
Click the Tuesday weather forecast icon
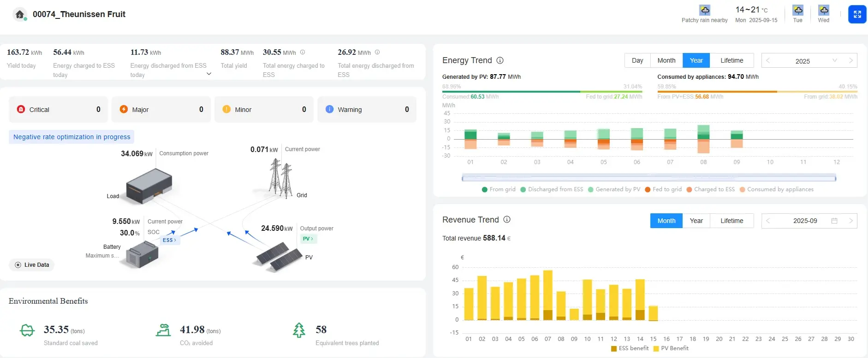(797, 10)
